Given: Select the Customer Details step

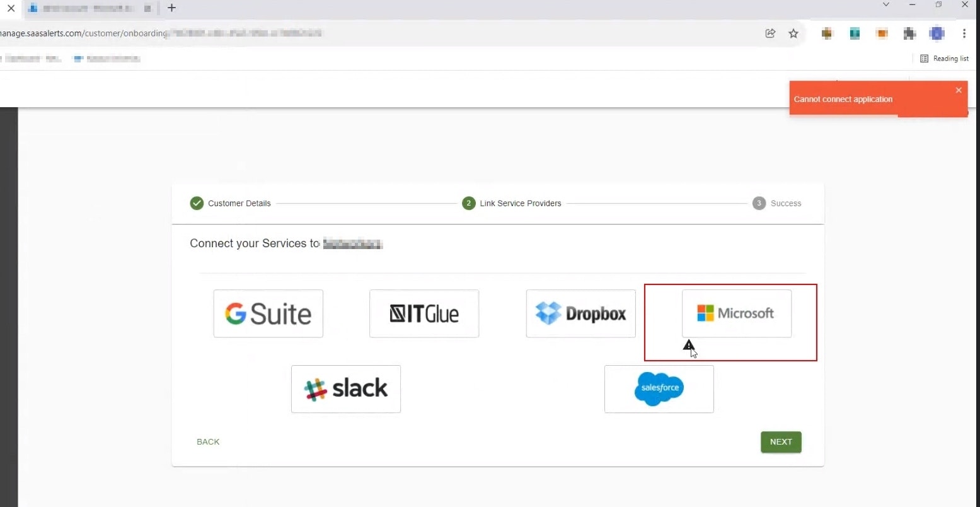Looking at the screenshot, I should point(231,203).
